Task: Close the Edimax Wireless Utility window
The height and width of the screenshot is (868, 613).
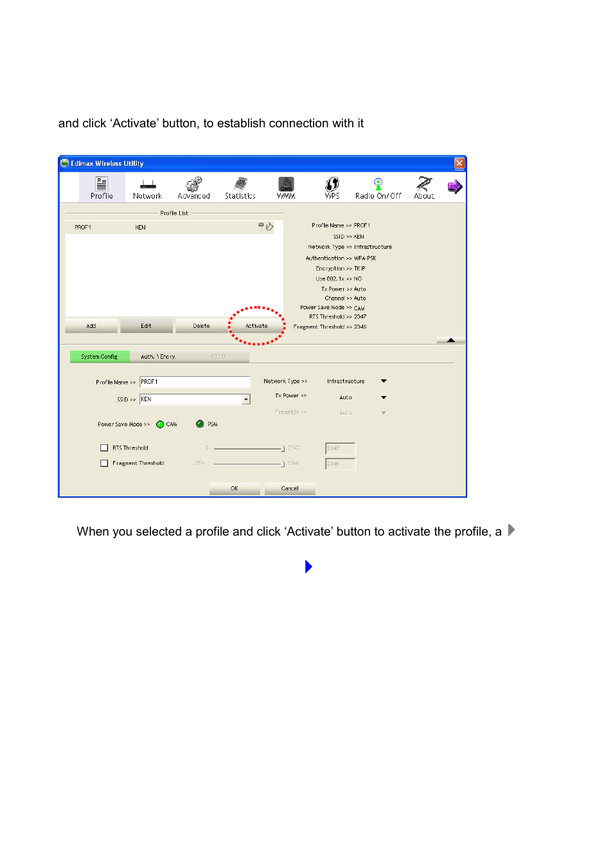Action: coord(459,163)
